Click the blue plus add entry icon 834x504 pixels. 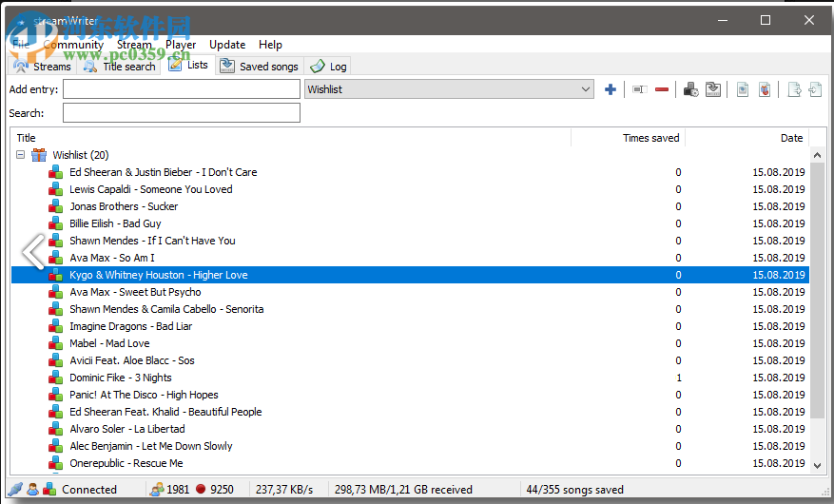click(x=611, y=89)
